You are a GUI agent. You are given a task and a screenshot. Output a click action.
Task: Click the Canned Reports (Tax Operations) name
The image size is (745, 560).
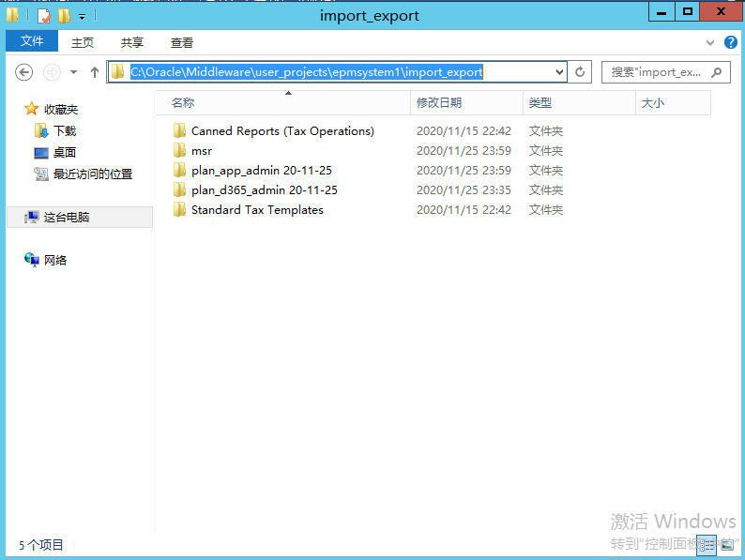282,131
